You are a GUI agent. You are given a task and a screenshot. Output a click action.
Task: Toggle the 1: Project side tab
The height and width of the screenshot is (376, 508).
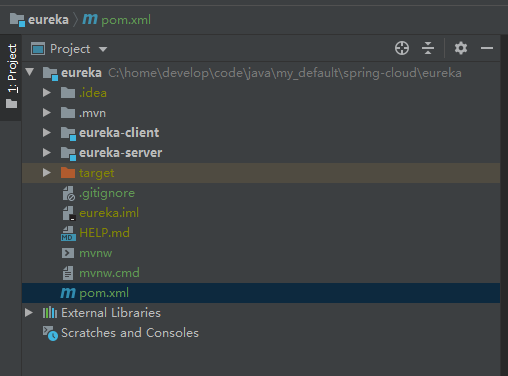point(12,77)
